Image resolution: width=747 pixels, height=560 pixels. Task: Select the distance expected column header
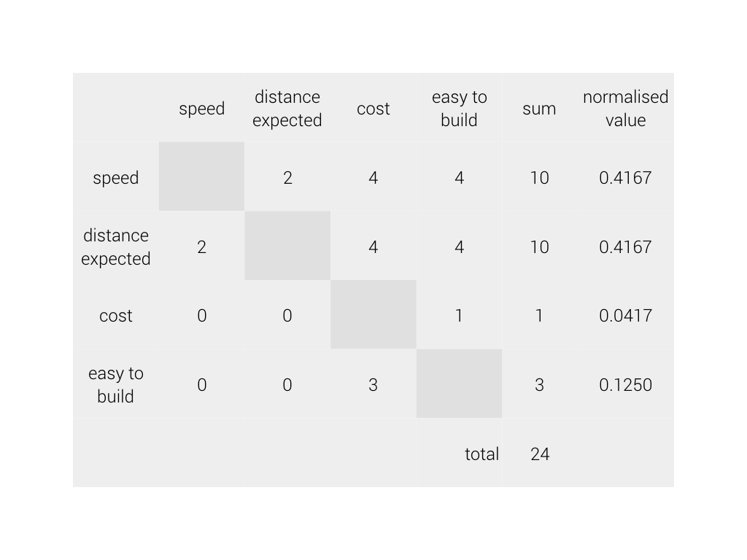[287, 108]
